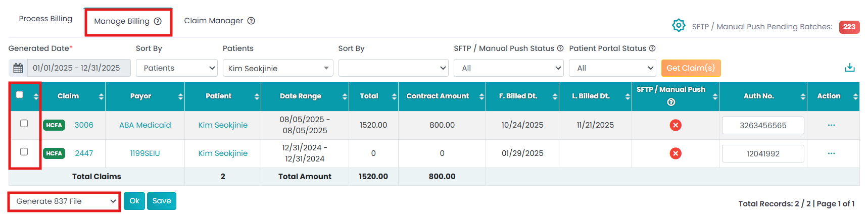The width and height of the screenshot is (868, 221).
Task: Click the Get Claim(s) button
Action: 691,68
